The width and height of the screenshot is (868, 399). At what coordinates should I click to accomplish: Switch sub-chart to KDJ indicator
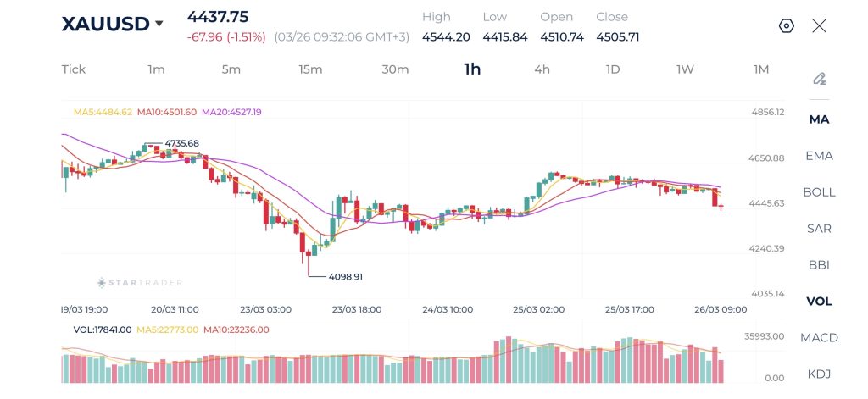point(819,374)
